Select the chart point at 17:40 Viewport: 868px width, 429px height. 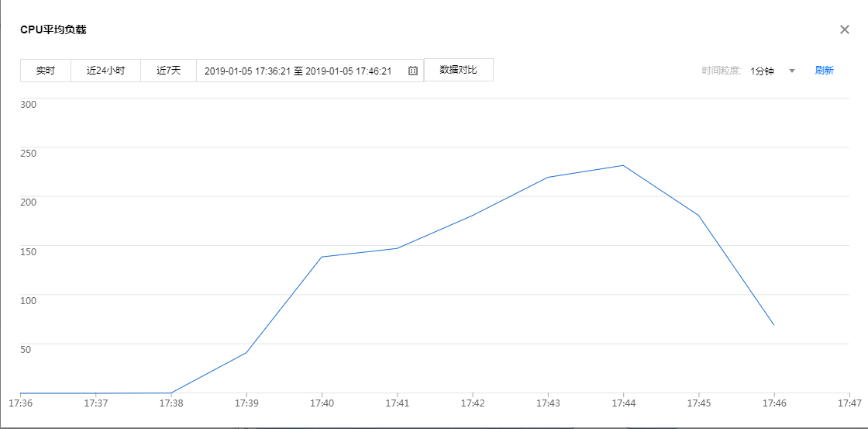click(x=322, y=257)
